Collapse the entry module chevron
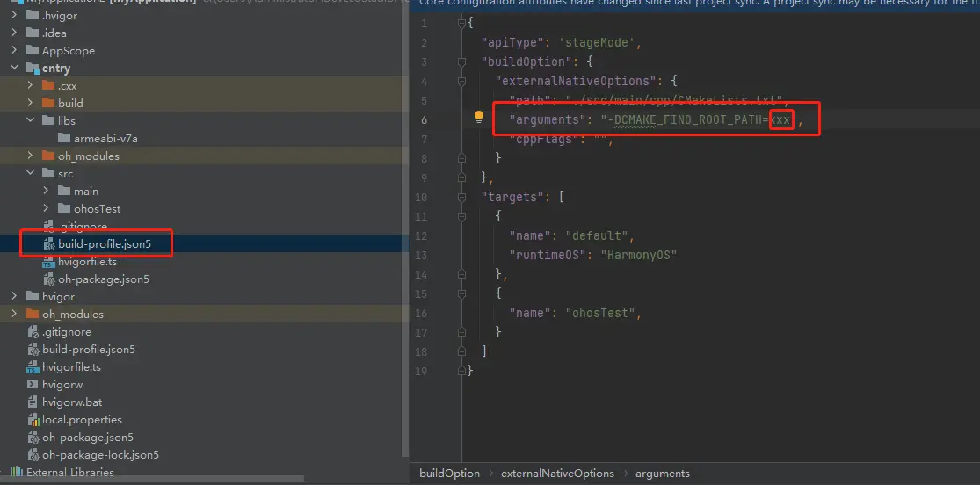The width and height of the screenshot is (980, 485). click(x=14, y=68)
